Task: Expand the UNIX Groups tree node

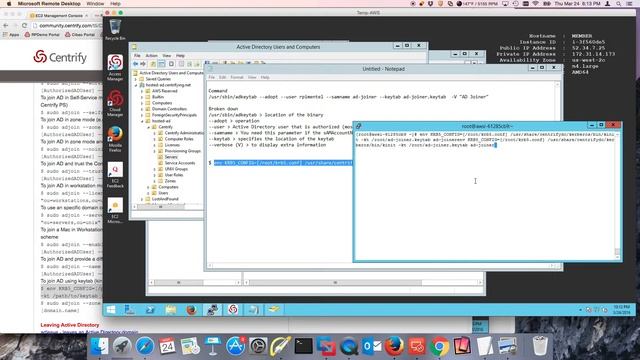Action: point(155,169)
